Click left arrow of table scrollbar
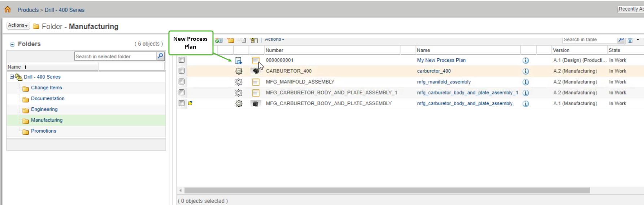This screenshot has height=205, width=644. coord(180,190)
